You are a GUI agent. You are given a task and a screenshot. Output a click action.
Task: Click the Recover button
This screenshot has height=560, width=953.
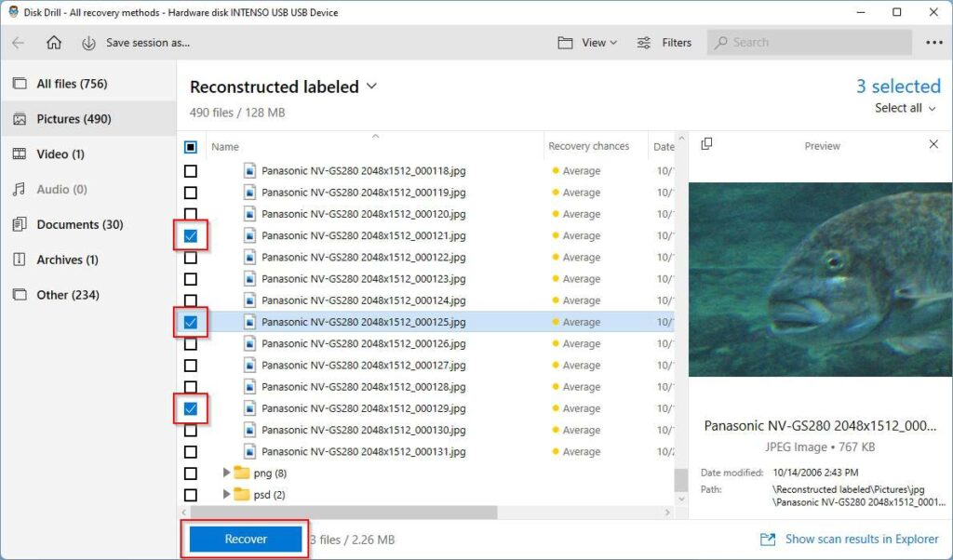[x=244, y=539]
